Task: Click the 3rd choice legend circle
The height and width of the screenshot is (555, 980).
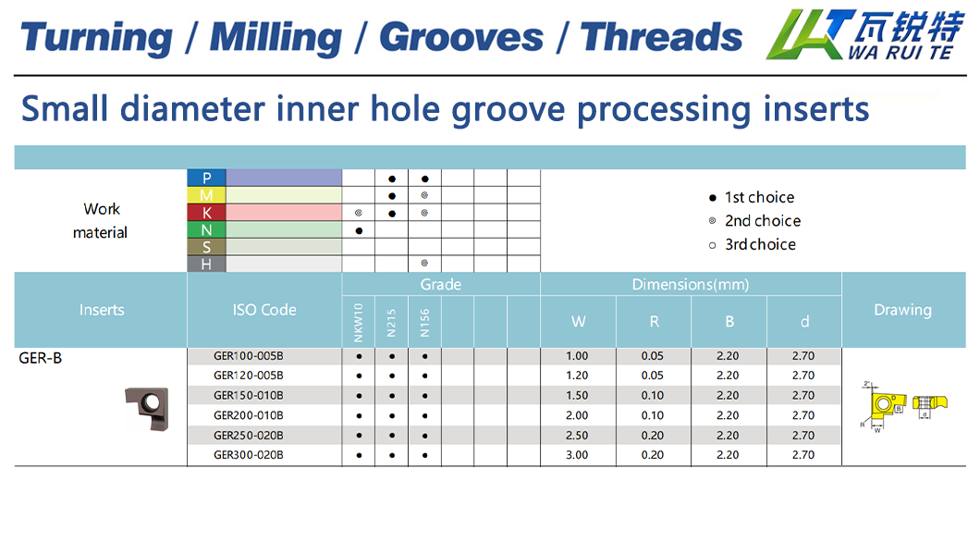Action: pos(712,245)
